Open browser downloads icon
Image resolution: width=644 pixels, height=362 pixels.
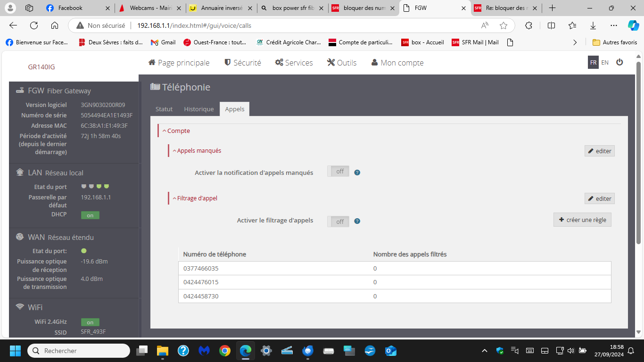[593, 25]
